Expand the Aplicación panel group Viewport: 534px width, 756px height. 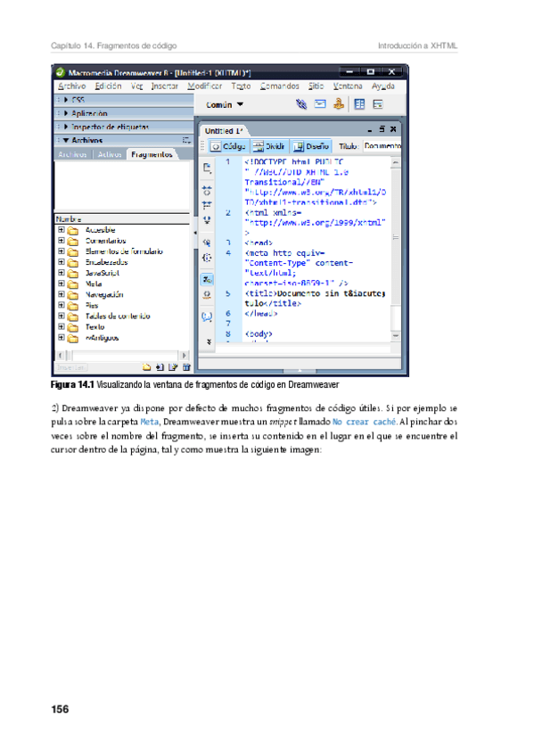tap(66, 113)
